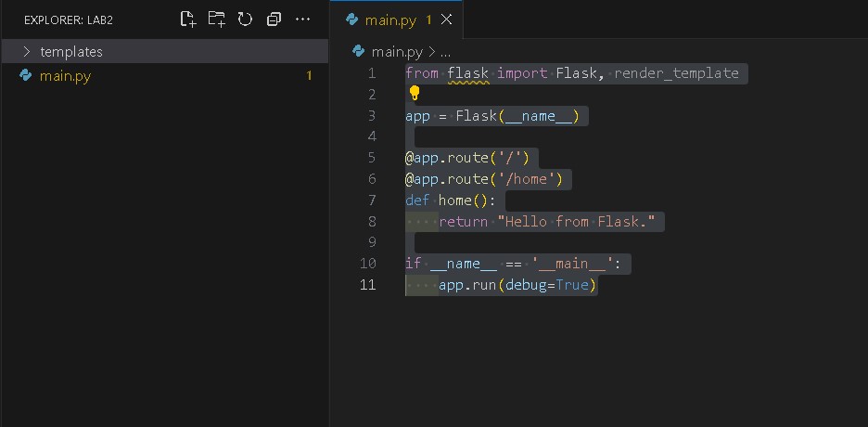The height and width of the screenshot is (427, 868).
Task: Click the problem badge next to main.py
Action: [309, 76]
